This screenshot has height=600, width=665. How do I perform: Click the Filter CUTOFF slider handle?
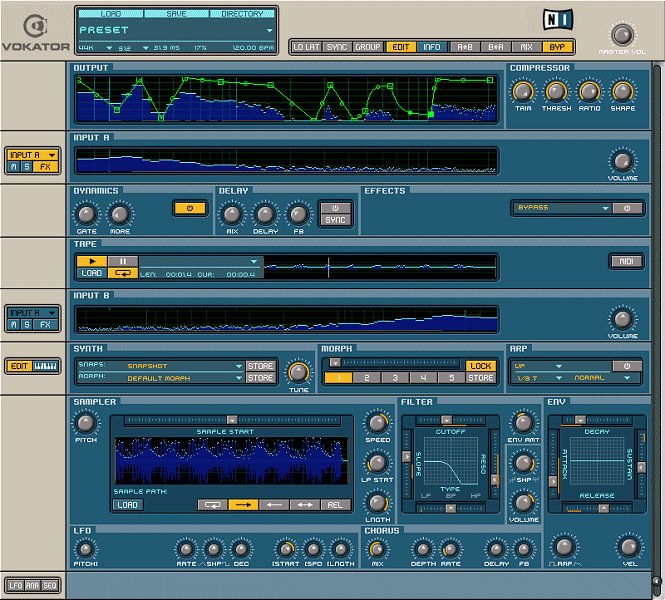(446, 420)
